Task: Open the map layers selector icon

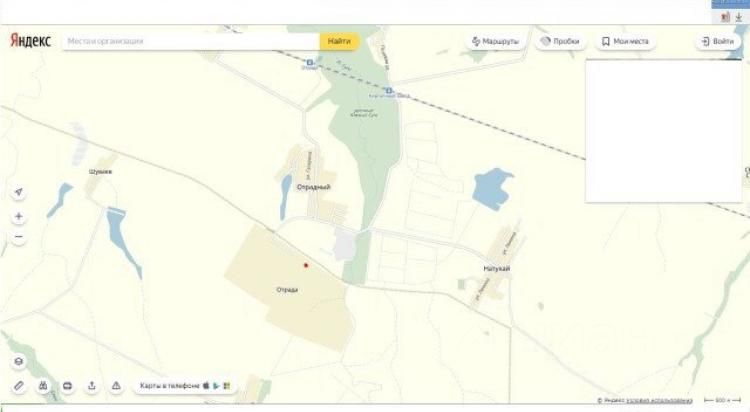Action: (19, 361)
